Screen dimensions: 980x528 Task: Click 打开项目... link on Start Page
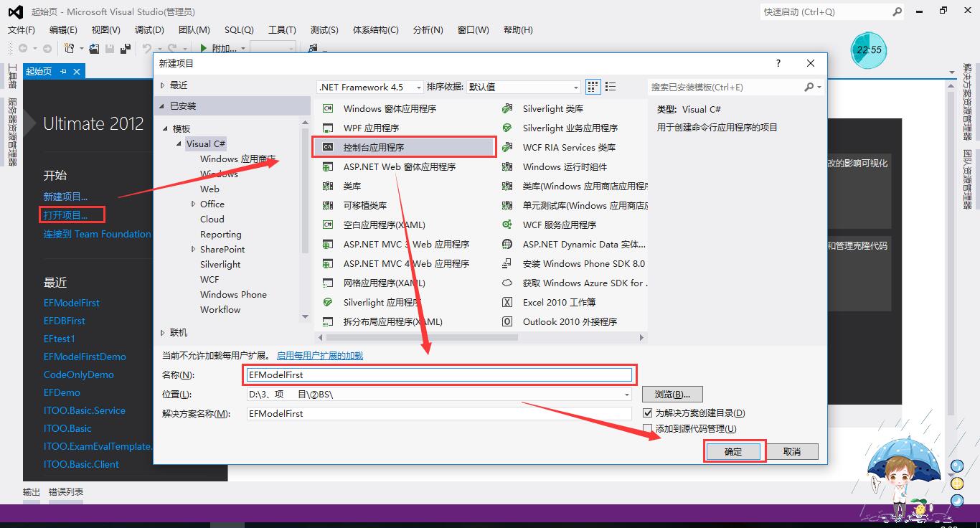[x=65, y=214]
